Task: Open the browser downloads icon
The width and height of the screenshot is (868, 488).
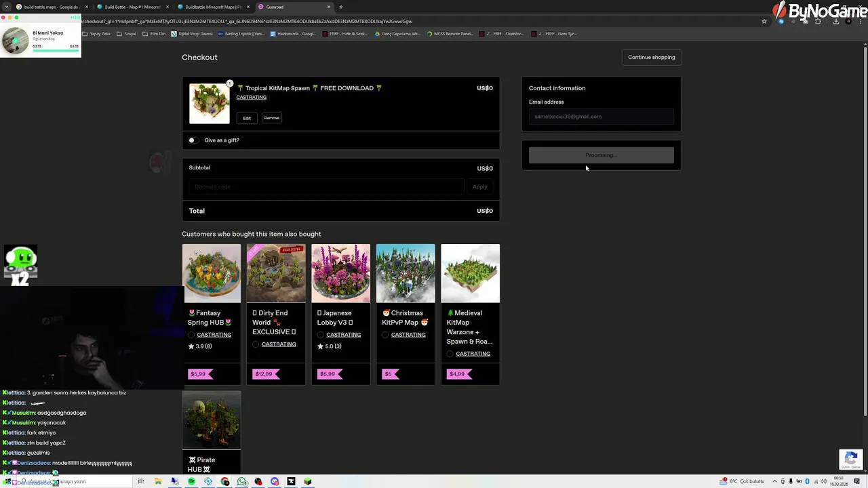Action: pyautogui.click(x=835, y=21)
